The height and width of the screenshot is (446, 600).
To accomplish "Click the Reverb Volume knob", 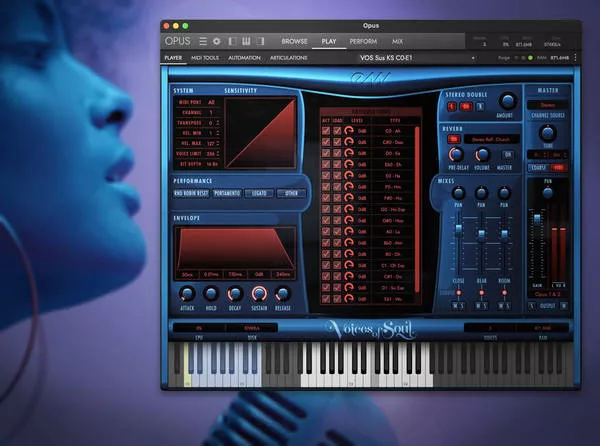I will click(x=482, y=155).
